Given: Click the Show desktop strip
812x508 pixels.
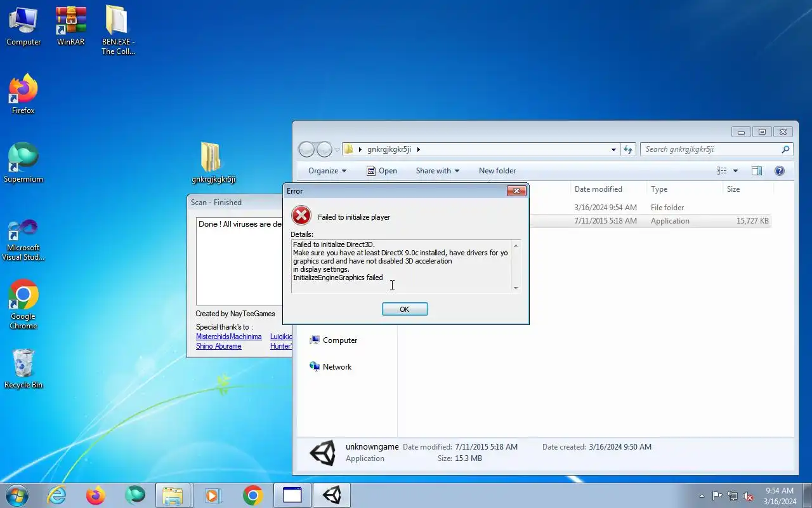Looking at the screenshot, I should [807, 495].
